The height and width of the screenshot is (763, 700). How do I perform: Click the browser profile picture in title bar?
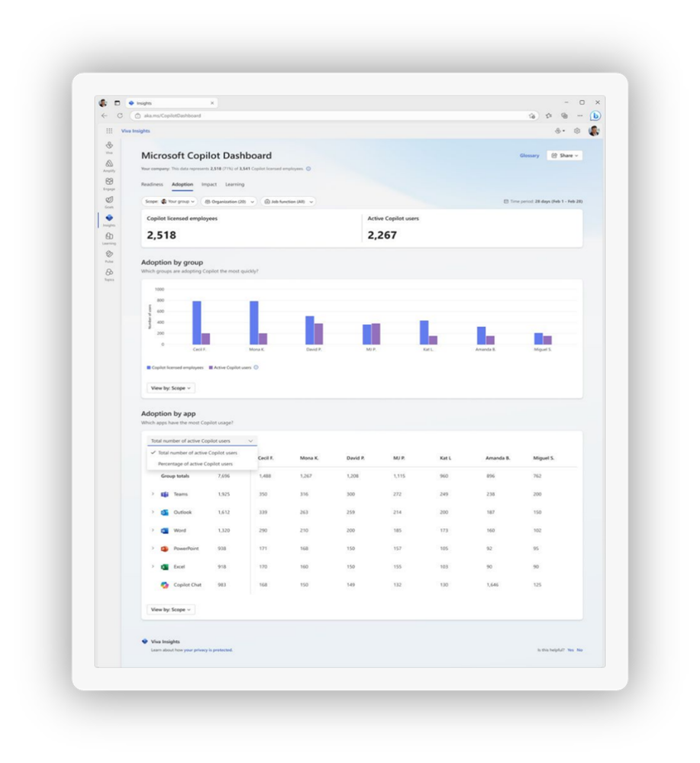pyautogui.click(x=102, y=102)
